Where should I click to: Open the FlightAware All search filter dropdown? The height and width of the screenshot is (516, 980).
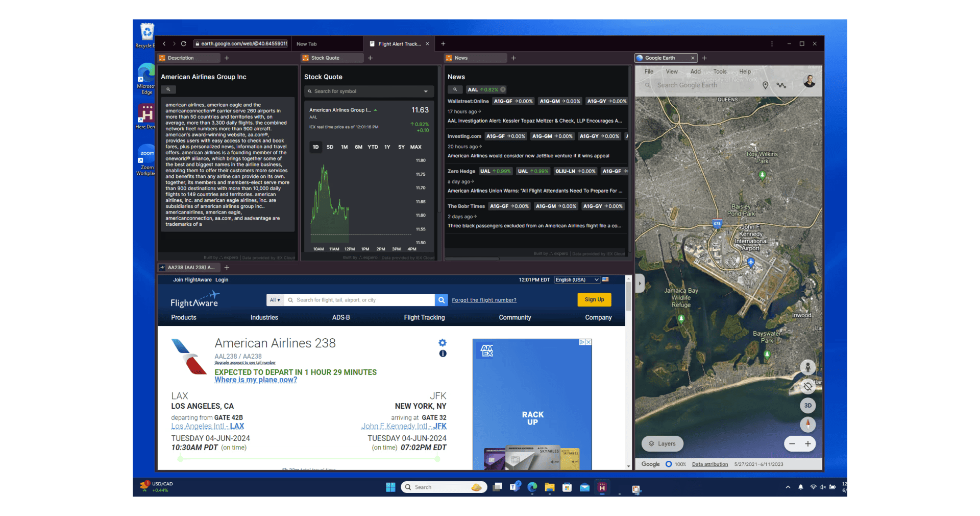pos(275,300)
